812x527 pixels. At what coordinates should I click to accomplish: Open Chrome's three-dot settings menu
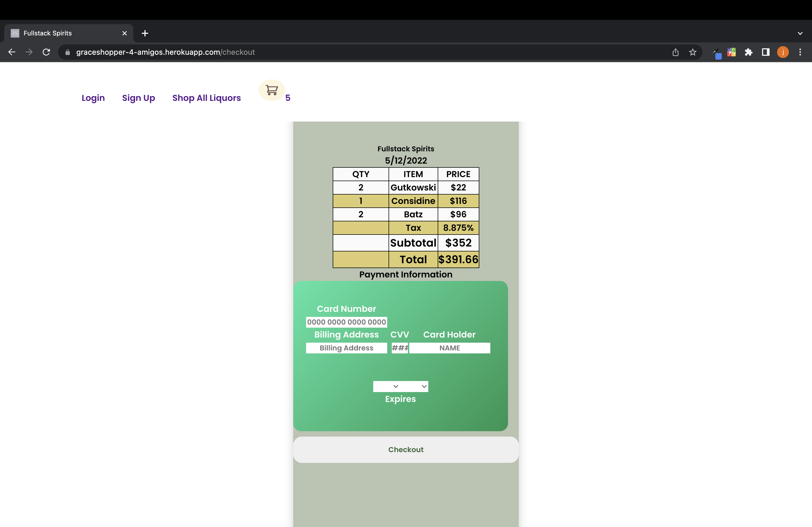pyautogui.click(x=800, y=52)
